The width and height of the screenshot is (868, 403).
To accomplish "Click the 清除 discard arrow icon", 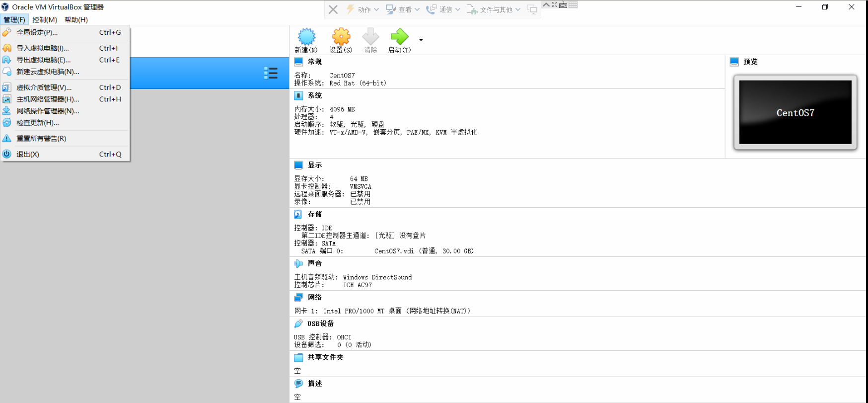I will pyautogui.click(x=370, y=37).
